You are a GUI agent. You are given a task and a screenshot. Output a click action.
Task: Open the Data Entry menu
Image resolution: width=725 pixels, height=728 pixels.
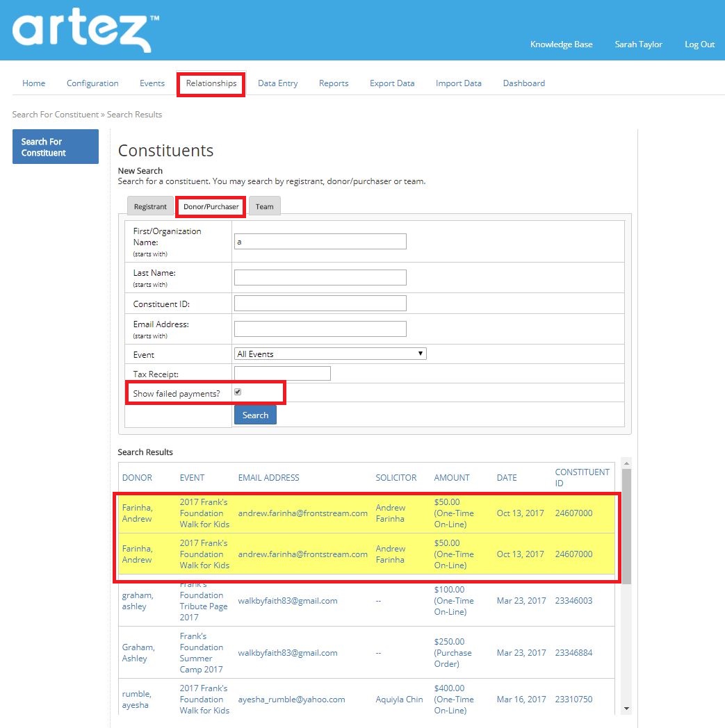(278, 83)
